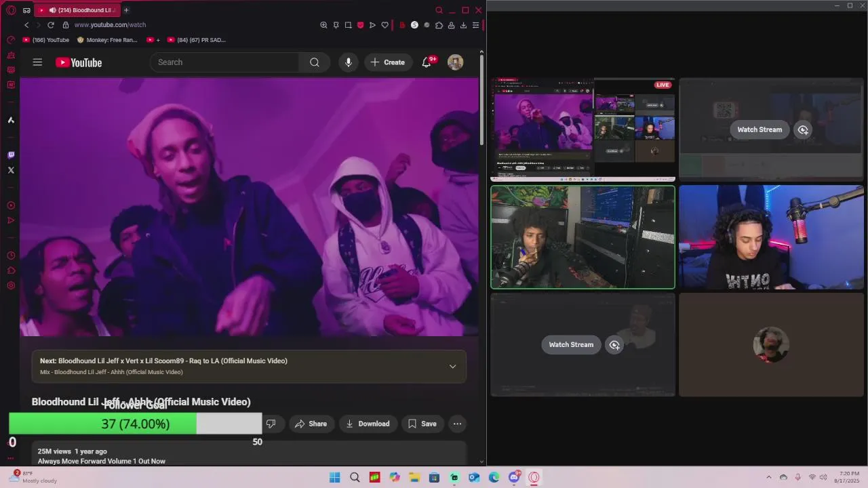The width and height of the screenshot is (868, 488).
Task: Open weather widget showing Mostly cloudy
Action: coord(33,477)
